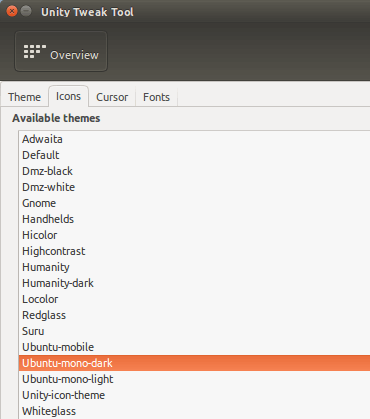Pick Humanity-dark in available themes
The height and width of the screenshot is (419, 370).
194,283
